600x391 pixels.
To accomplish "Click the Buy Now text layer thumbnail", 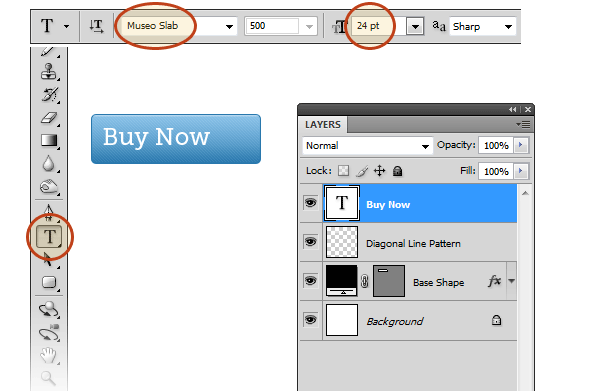I will pos(342,203).
